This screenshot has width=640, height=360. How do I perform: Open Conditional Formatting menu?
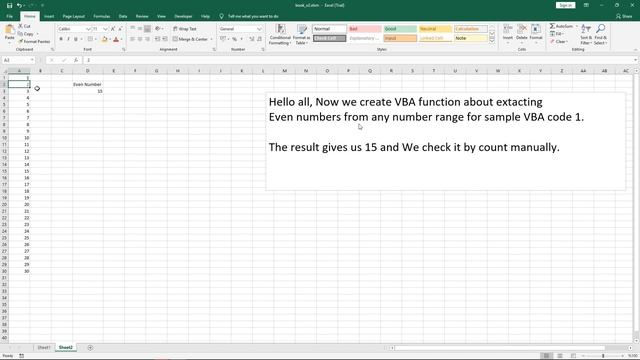coord(280,34)
